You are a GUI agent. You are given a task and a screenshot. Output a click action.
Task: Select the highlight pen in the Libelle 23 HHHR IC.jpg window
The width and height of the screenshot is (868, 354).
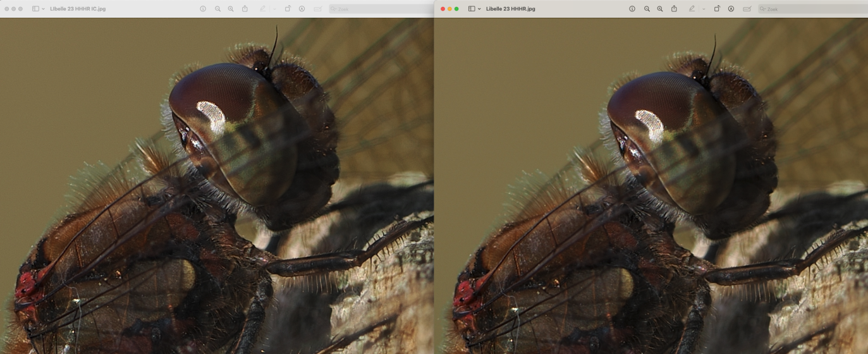262,9
